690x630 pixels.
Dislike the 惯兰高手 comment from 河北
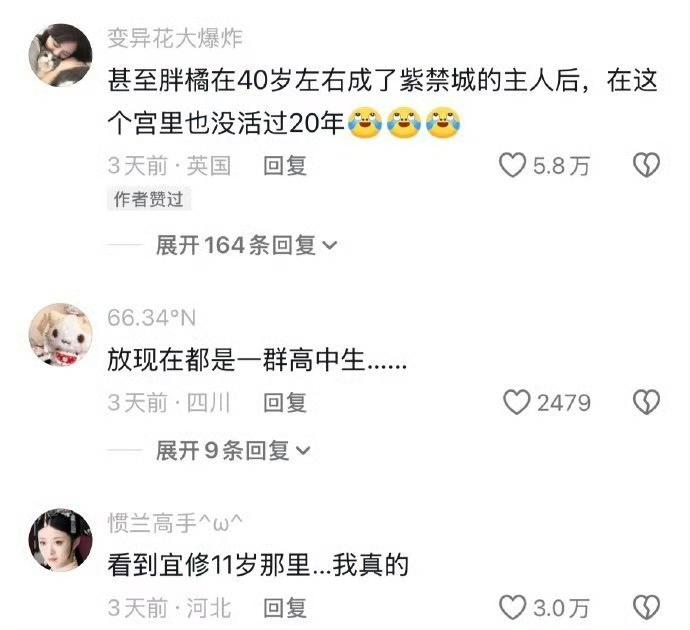(x=646, y=608)
